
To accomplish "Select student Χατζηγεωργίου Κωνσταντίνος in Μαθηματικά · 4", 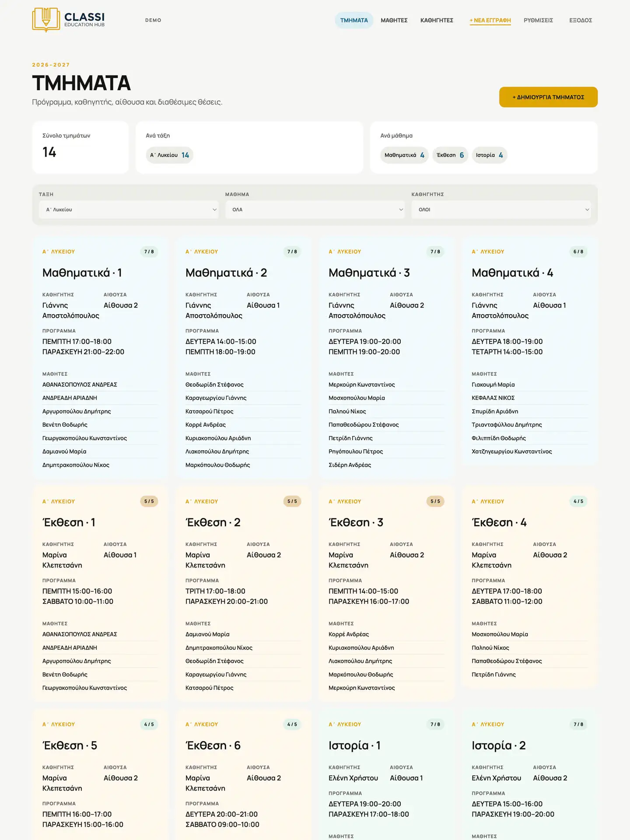I will click(x=512, y=451).
